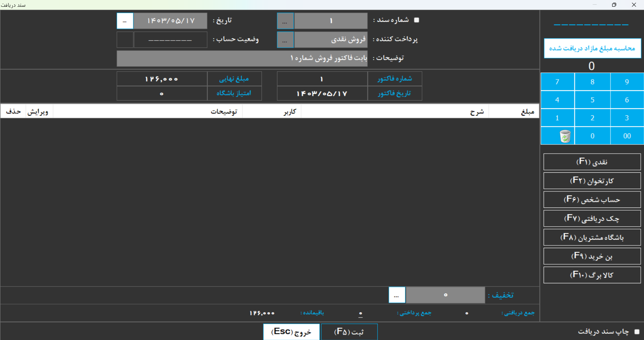Close the سند دریافت window
644x340 pixels.
pos(634,5)
